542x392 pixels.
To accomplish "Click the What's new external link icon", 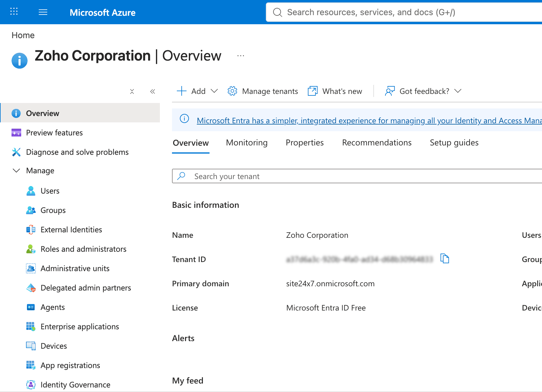I will click(x=312, y=91).
